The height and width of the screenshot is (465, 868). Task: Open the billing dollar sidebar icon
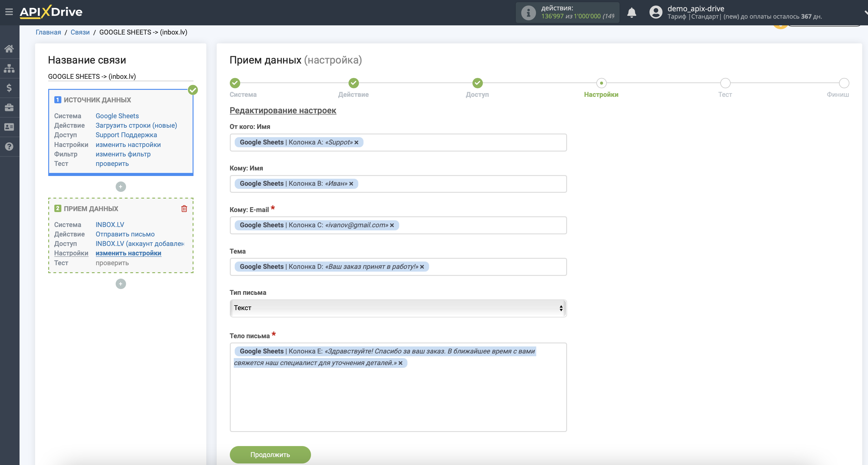(9, 88)
